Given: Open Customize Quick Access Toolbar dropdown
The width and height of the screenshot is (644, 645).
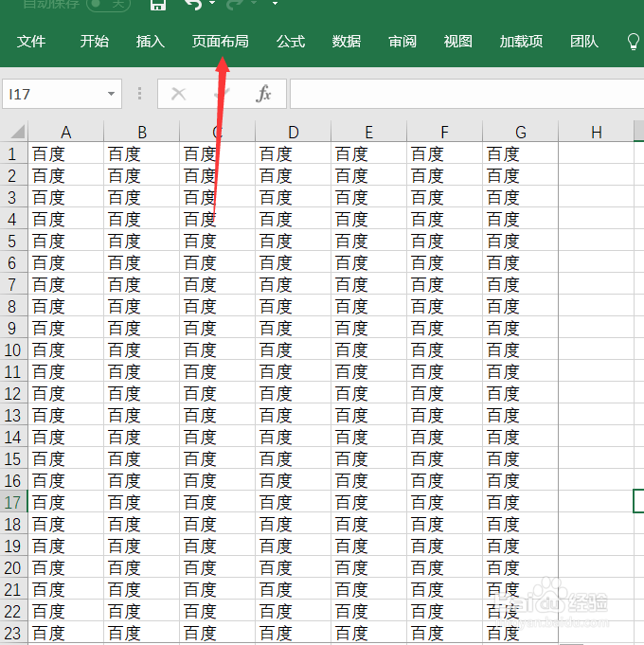Looking at the screenshot, I should pyautogui.click(x=275, y=3).
